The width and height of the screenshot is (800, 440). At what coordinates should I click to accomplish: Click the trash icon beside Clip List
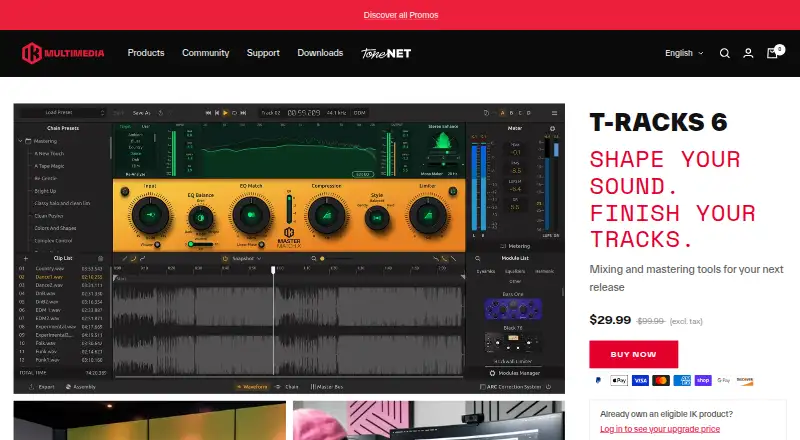(101, 259)
